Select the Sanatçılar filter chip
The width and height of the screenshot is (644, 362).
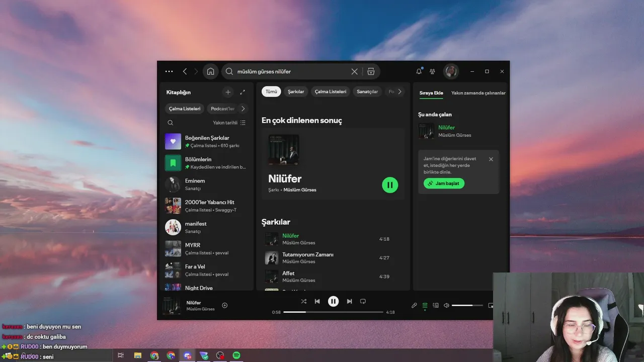(367, 92)
